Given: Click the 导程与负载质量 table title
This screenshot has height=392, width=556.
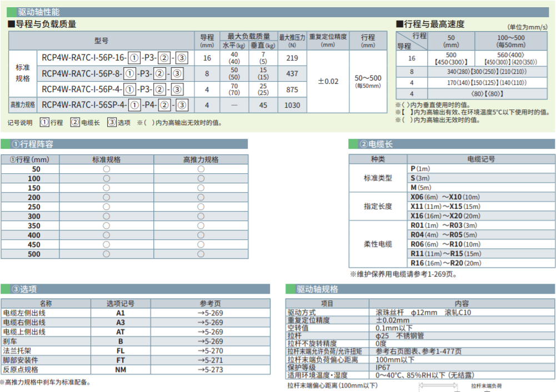Looking at the screenshot, I should pyautogui.click(x=43, y=24).
